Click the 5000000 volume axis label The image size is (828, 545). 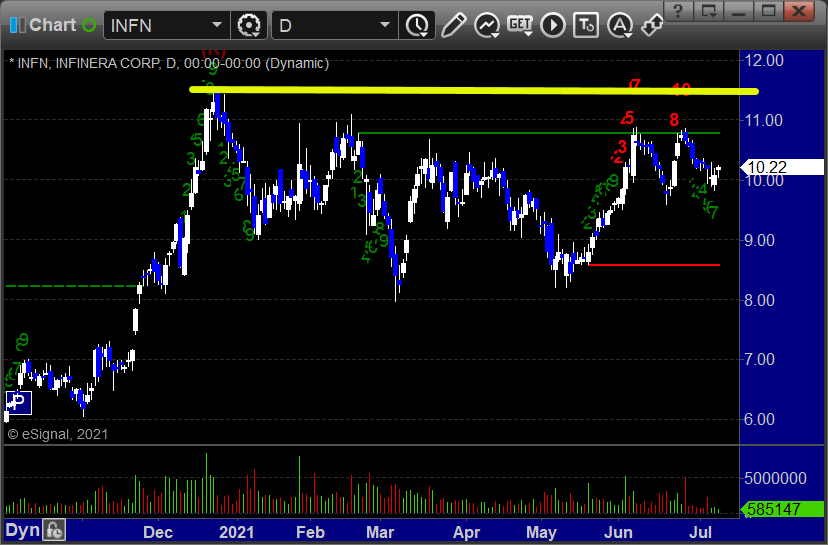(x=775, y=478)
